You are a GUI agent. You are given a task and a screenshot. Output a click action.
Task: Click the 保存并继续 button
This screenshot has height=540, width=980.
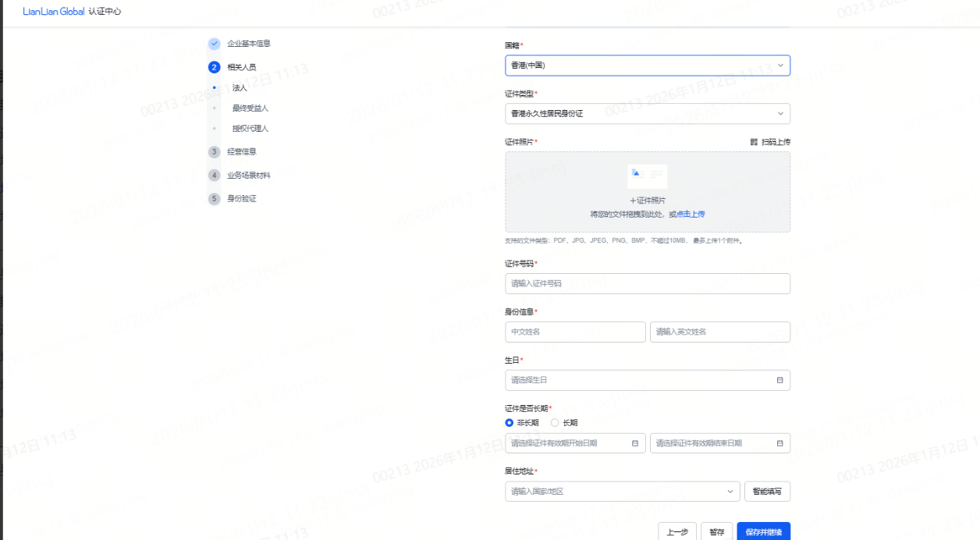764,532
